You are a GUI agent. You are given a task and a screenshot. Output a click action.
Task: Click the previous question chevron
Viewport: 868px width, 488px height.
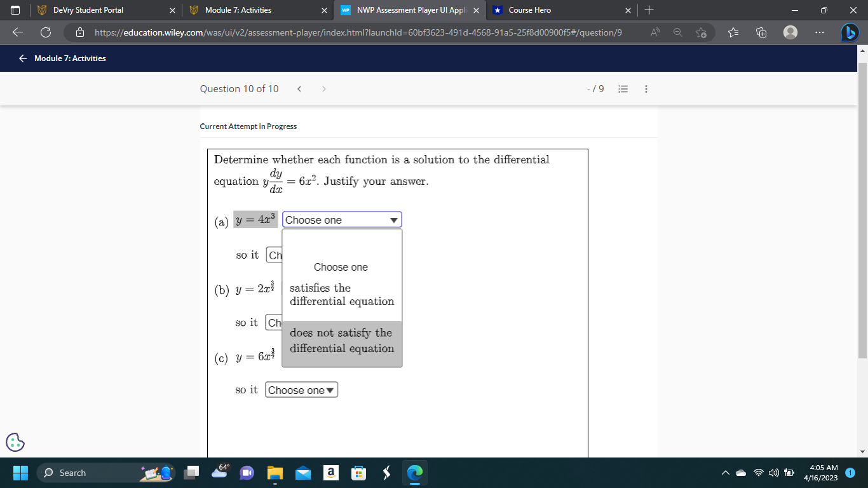[299, 89]
